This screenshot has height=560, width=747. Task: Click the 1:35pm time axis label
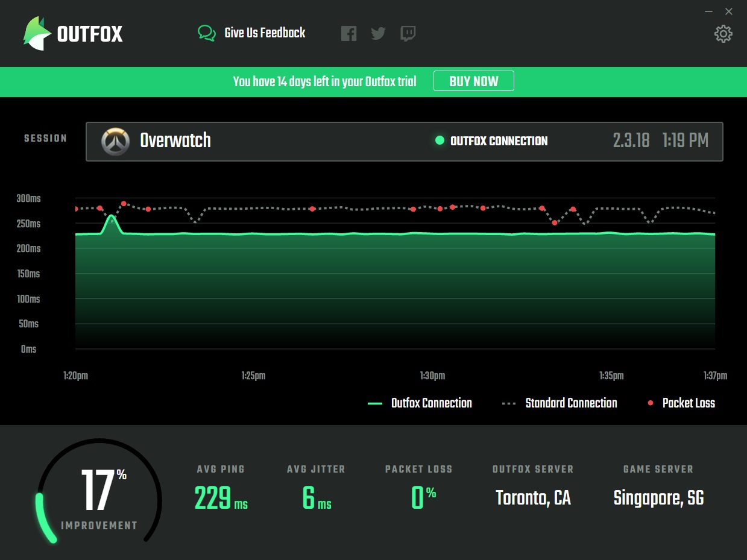click(611, 376)
